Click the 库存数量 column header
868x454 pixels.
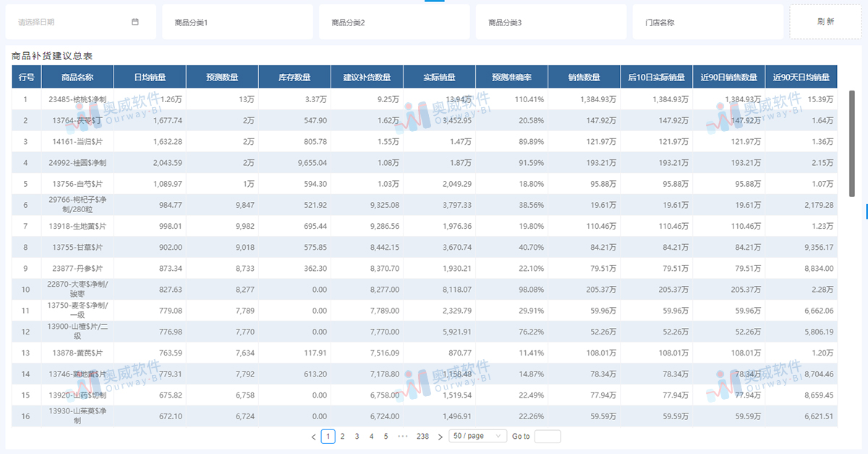pyautogui.click(x=294, y=77)
